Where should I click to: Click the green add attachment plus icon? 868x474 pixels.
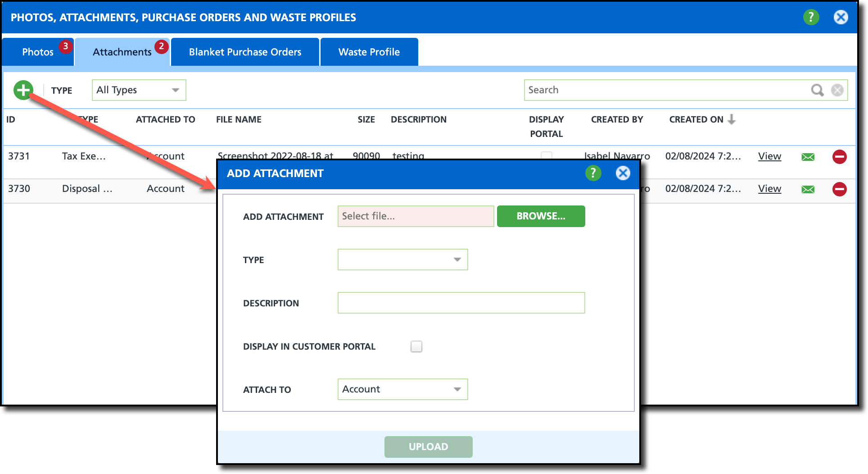point(23,90)
